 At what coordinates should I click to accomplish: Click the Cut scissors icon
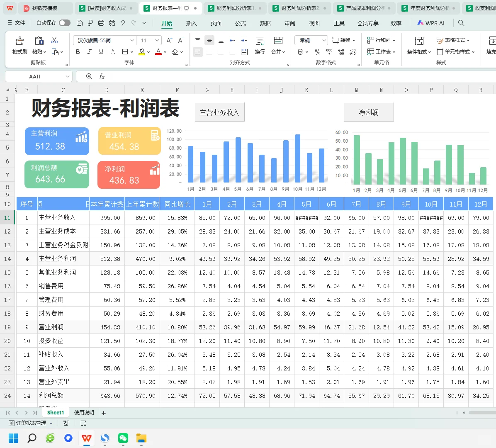[54, 41]
